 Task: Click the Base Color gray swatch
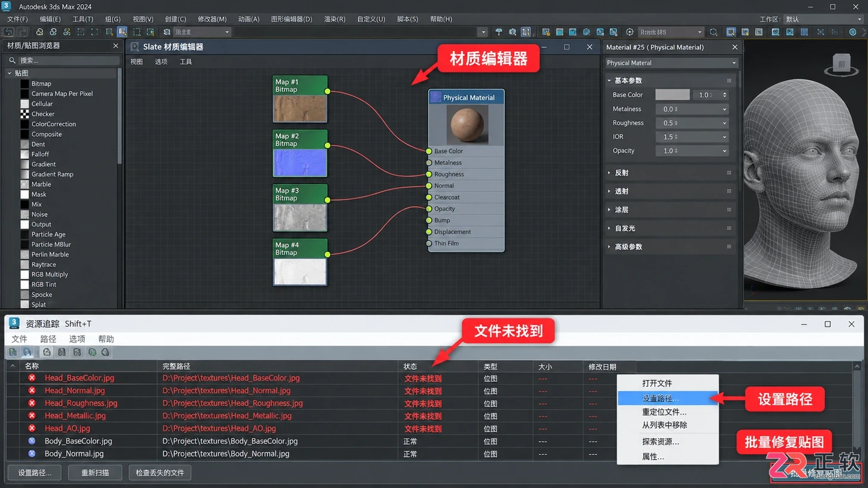pyautogui.click(x=673, y=95)
